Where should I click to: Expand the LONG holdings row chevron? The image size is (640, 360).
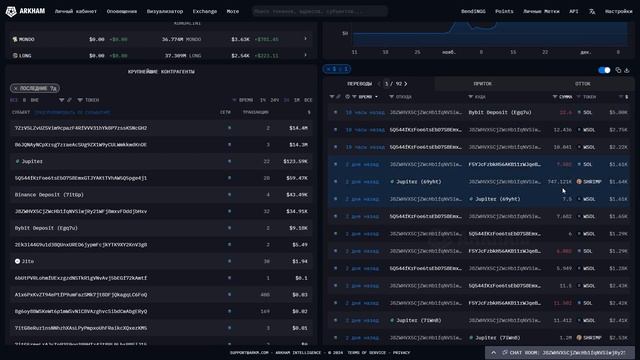pyautogui.click(x=305, y=55)
